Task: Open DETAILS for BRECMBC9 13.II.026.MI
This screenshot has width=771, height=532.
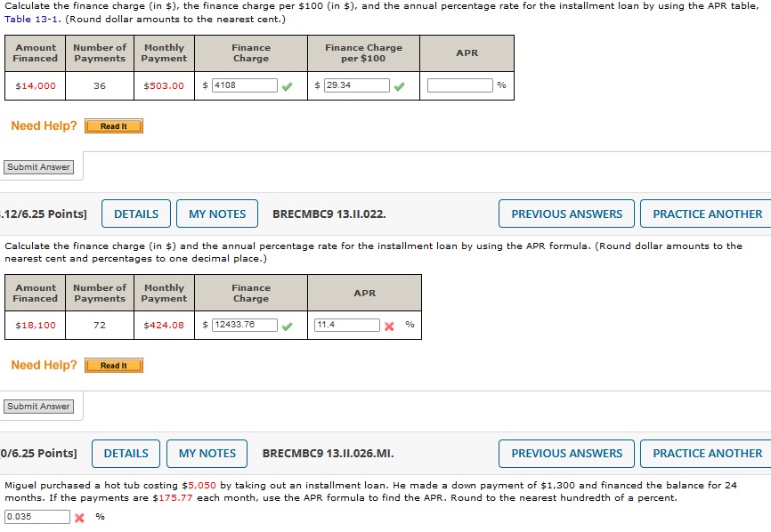Action: pyautogui.click(x=126, y=454)
